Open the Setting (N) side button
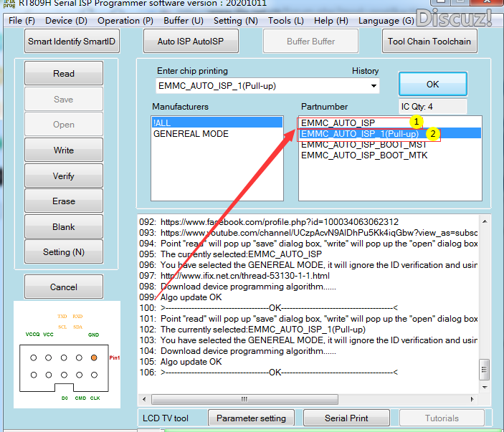This screenshot has height=432, width=504. click(64, 252)
